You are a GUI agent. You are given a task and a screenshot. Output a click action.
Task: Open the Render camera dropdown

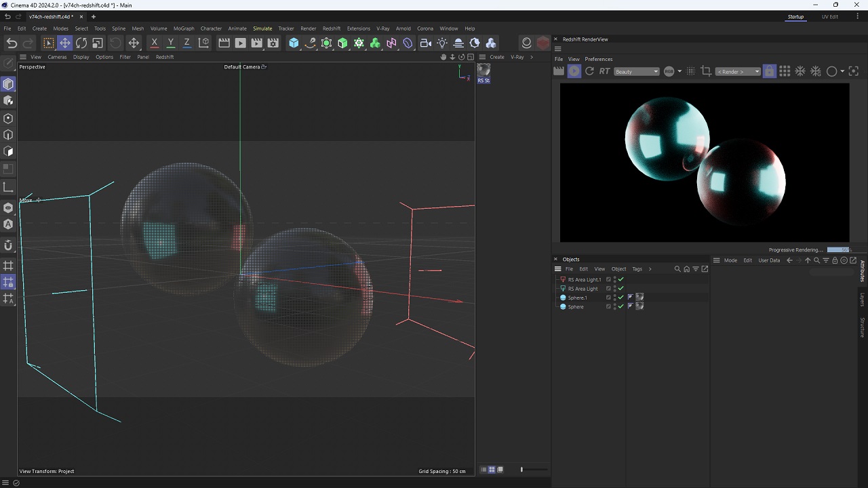pyautogui.click(x=738, y=72)
